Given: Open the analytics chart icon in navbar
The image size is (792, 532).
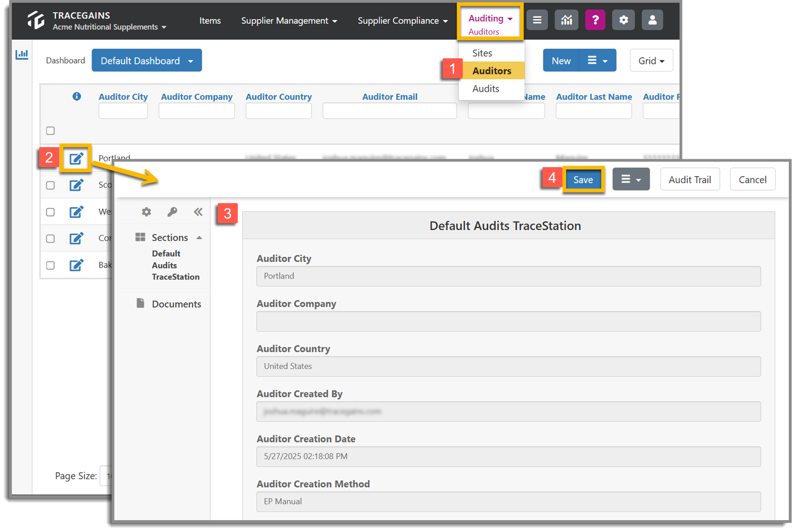Looking at the screenshot, I should (566, 20).
